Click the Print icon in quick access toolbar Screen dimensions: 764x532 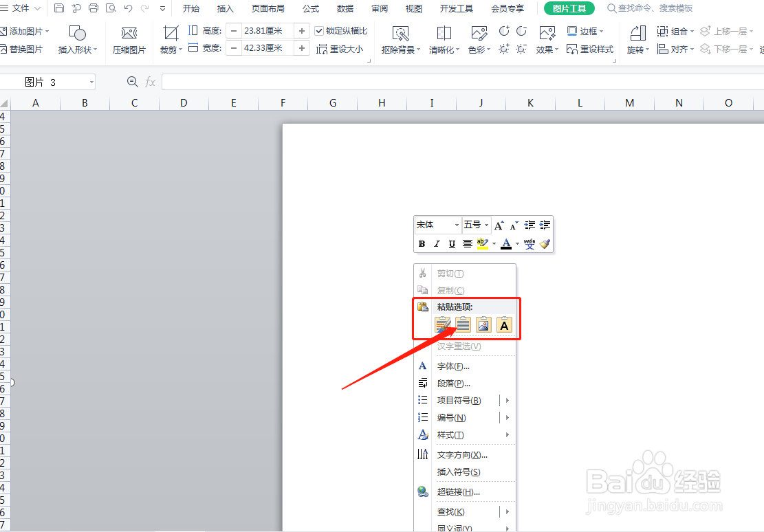click(x=93, y=8)
